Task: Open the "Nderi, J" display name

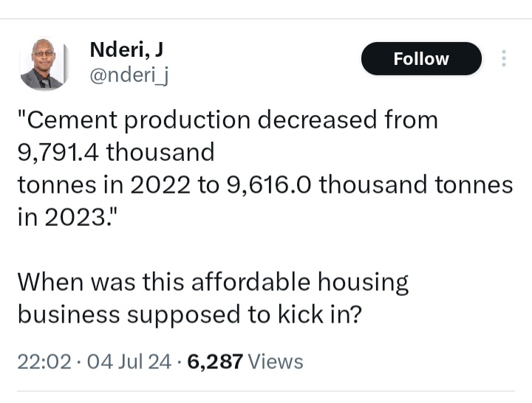Action: pos(126,49)
